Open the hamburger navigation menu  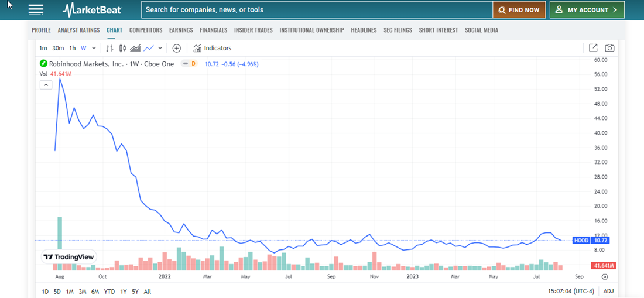(x=36, y=10)
